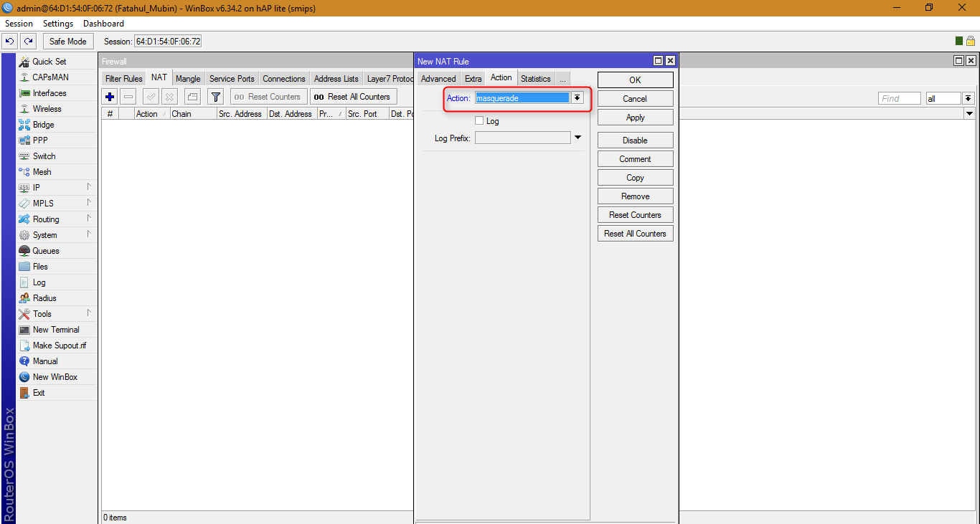Select the Comment icon in the NAT toolbar
Image resolution: width=980 pixels, height=524 pixels.
[x=192, y=96]
